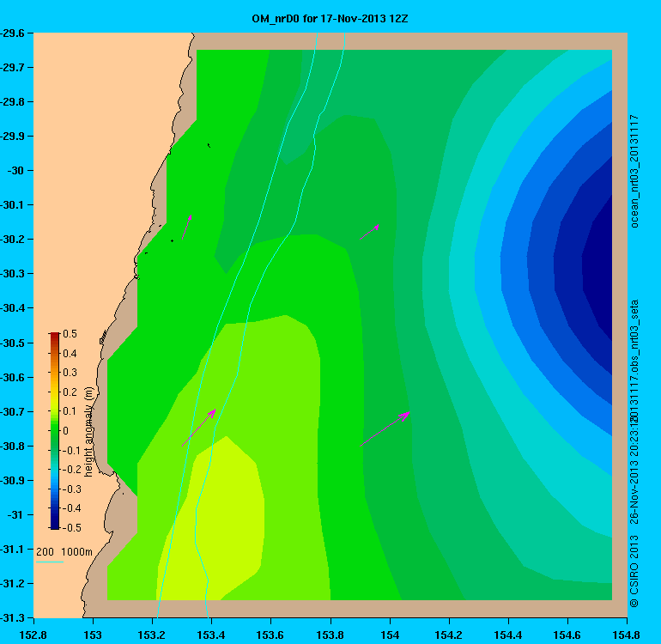Select the long magenta arrow crossing the cyan isobath
661x644 pixels.
(x=199, y=428)
